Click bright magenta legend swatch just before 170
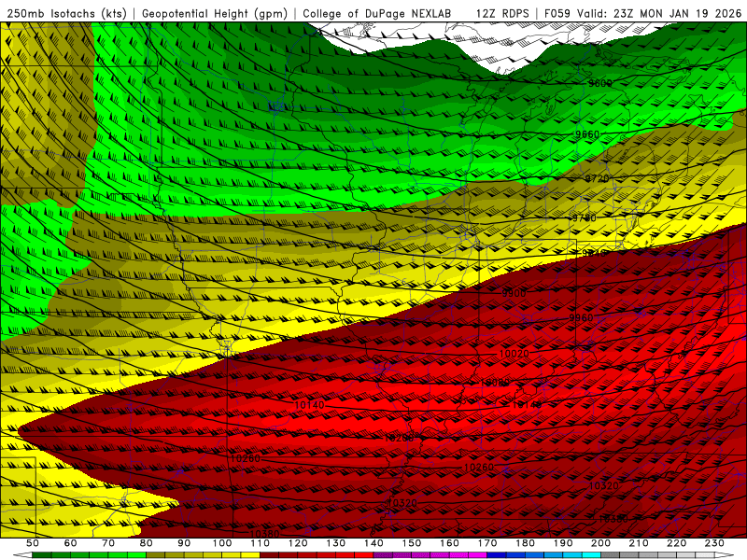The image size is (747, 560). coord(478,555)
